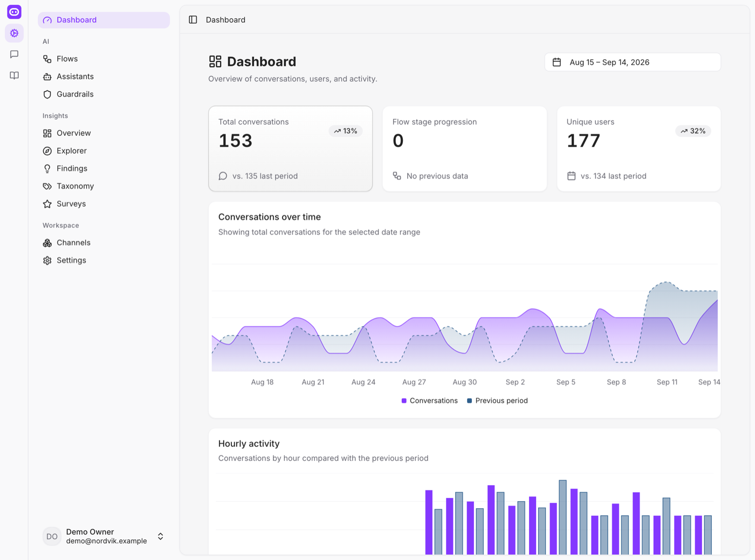Click the 177 unique users value
755x560 pixels.
tap(584, 141)
